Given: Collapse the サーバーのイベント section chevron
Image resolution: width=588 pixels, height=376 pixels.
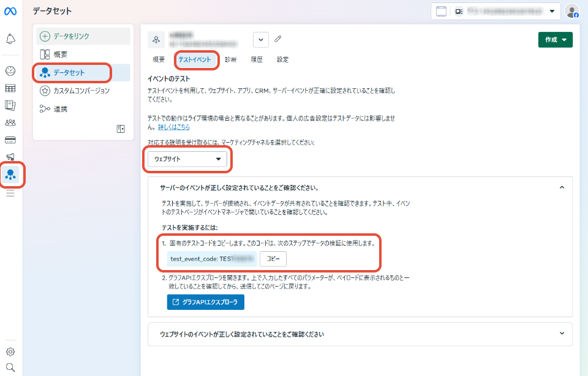Looking at the screenshot, I should click(562, 187).
